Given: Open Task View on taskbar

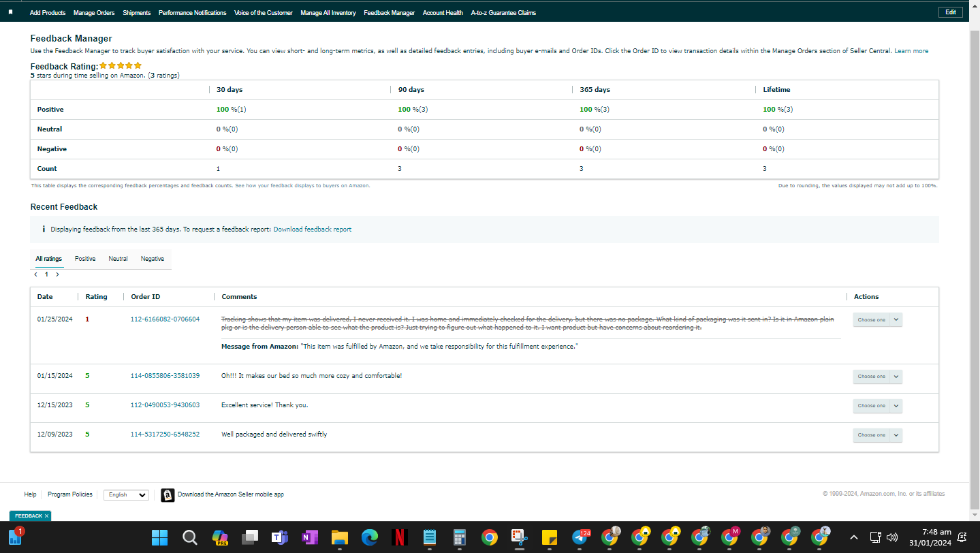Looking at the screenshot, I should click(250, 537).
